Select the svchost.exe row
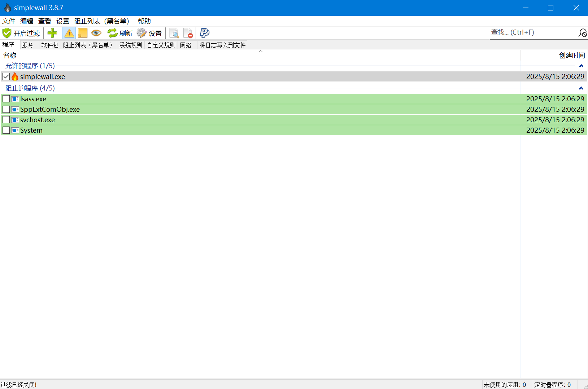This screenshot has height=389, width=588. pos(37,120)
